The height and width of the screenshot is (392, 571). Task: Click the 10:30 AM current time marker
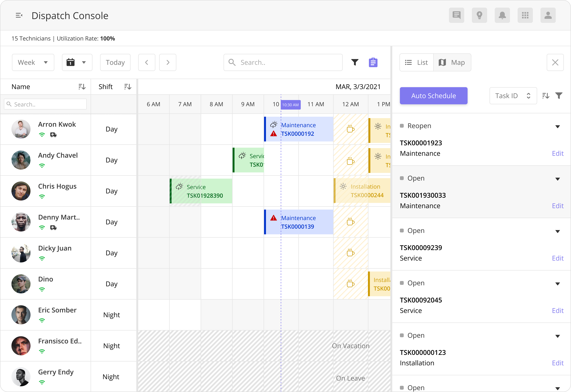point(291,105)
